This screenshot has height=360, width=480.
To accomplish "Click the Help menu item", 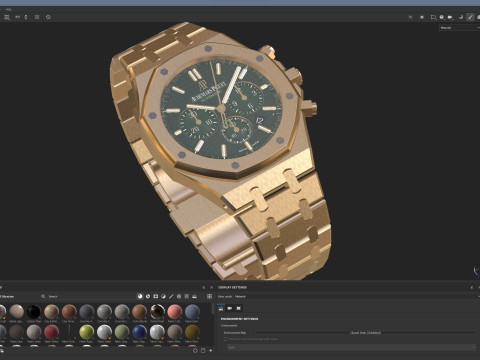I will click(x=8, y=9).
